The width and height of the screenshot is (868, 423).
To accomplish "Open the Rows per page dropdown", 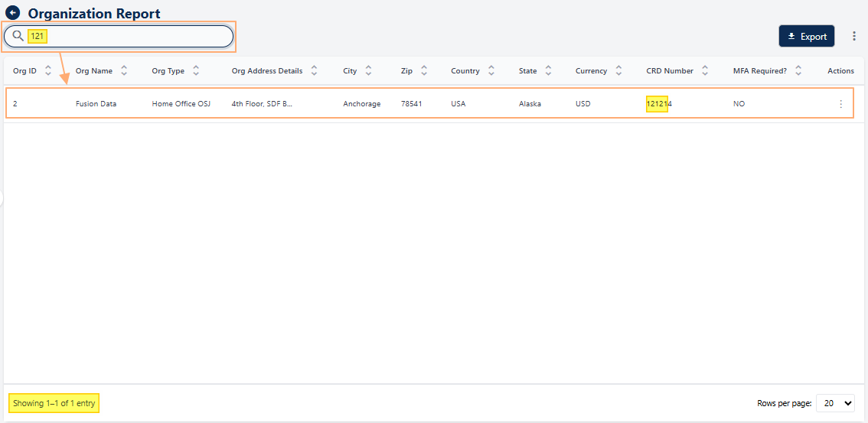I will [835, 403].
